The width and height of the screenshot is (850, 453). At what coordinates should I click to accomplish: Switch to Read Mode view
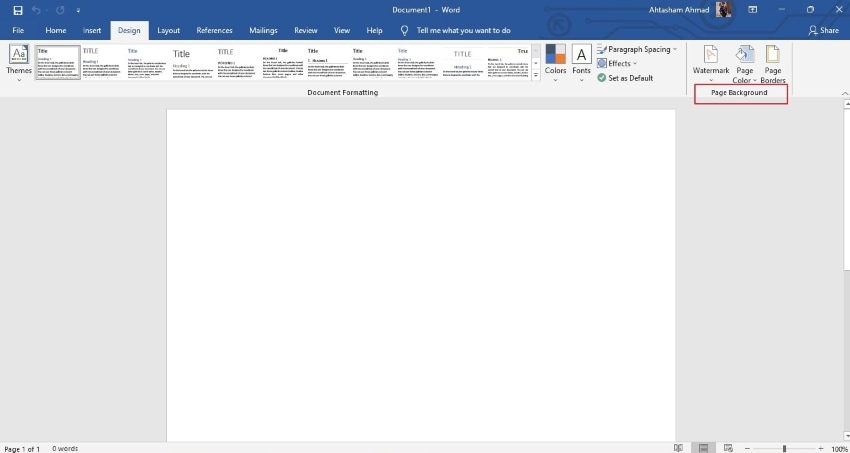tap(678, 448)
